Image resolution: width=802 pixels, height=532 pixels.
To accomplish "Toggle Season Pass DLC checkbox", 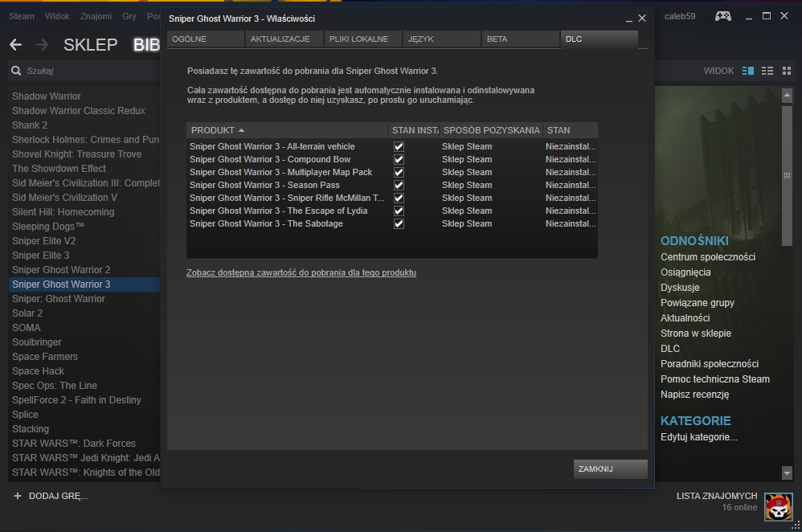I will pyautogui.click(x=399, y=185).
